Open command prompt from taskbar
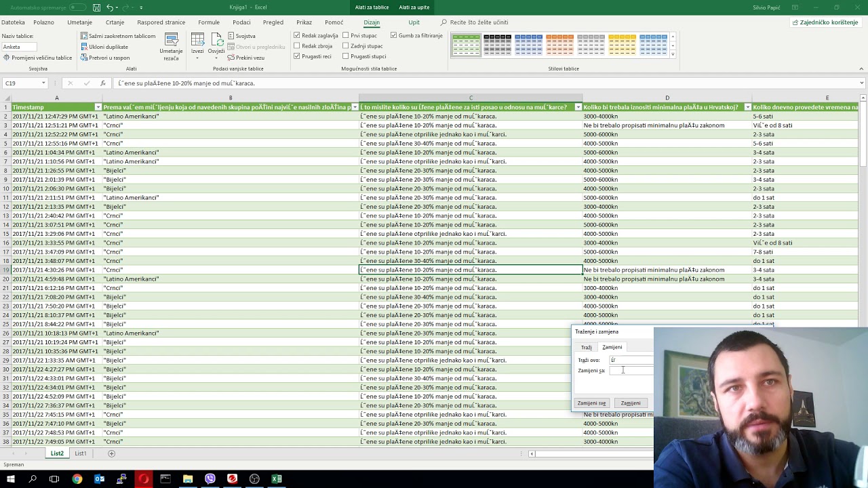Viewport: 868px width, 488px height. [x=165, y=479]
